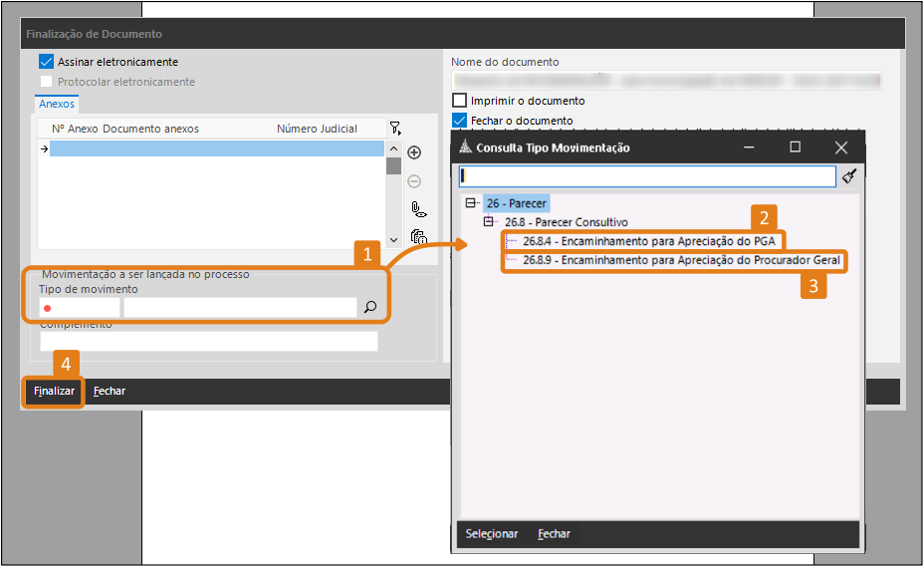924x567 pixels.
Task: Click Selecionar in the Consulta window
Action: pos(492,534)
